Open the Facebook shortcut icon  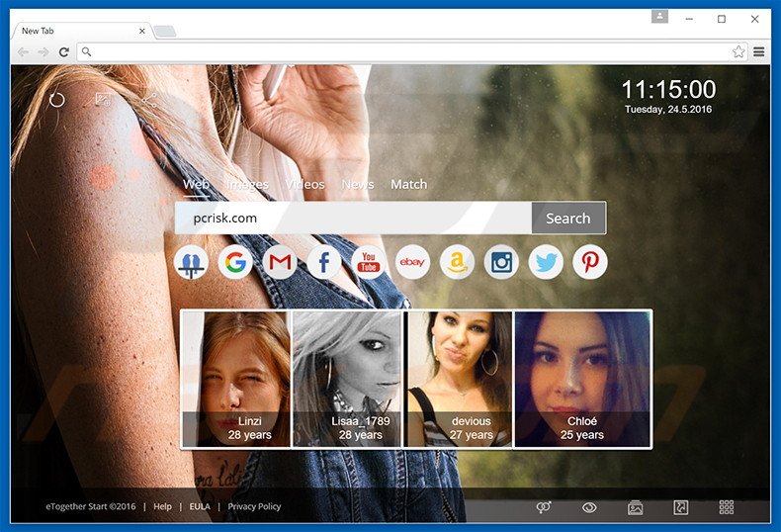tap(323, 262)
